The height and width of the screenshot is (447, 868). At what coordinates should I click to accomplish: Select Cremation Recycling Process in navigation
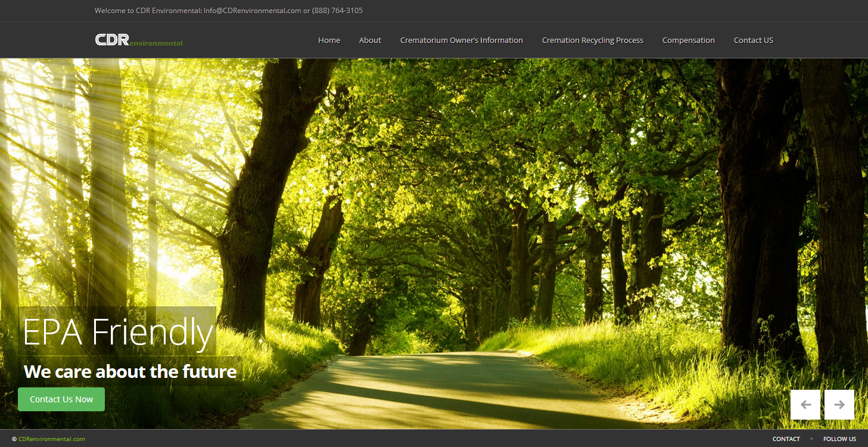tap(592, 41)
